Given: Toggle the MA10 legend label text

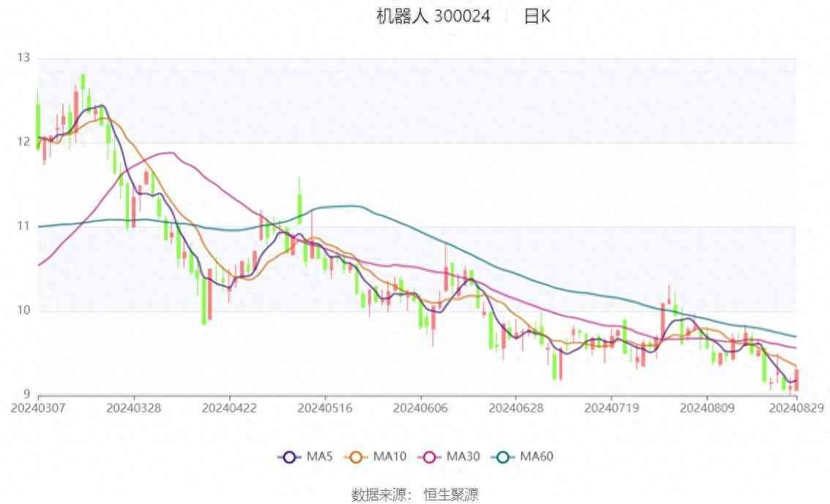Looking at the screenshot, I should (389, 457).
